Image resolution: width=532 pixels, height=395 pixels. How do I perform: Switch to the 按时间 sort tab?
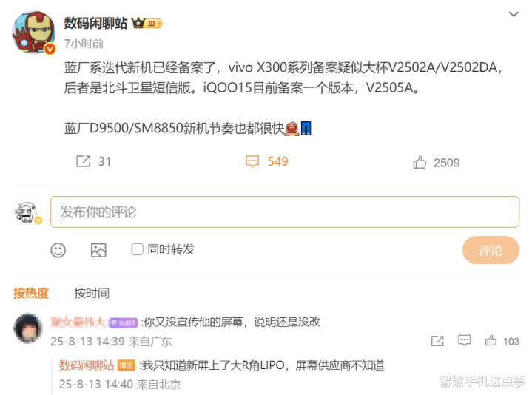[x=92, y=293]
